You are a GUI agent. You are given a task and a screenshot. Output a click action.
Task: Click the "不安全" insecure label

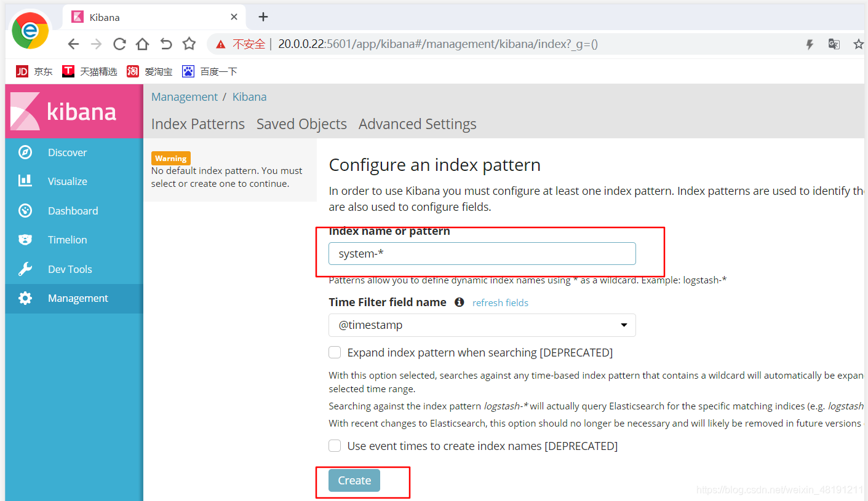pyautogui.click(x=249, y=44)
